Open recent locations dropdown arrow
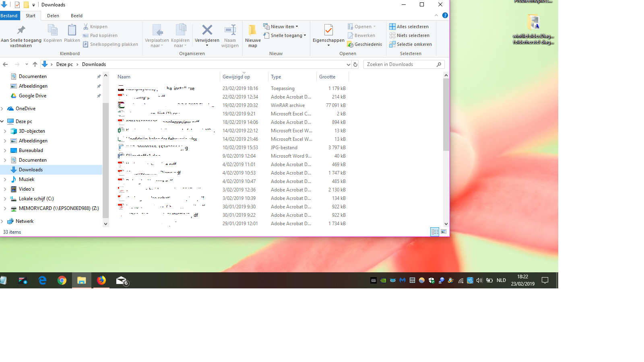Image resolution: width=644 pixels, height=362 pixels. click(x=27, y=64)
